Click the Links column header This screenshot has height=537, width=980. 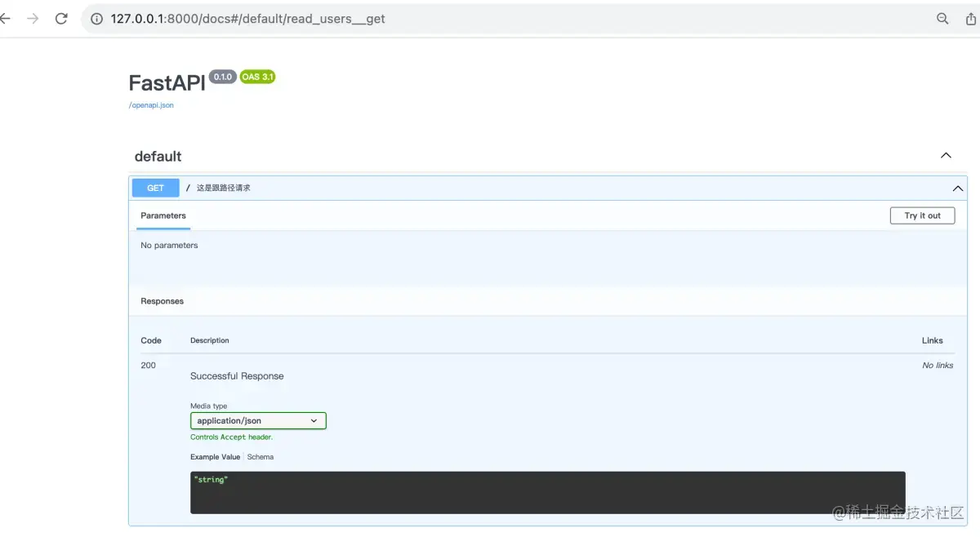[933, 340]
